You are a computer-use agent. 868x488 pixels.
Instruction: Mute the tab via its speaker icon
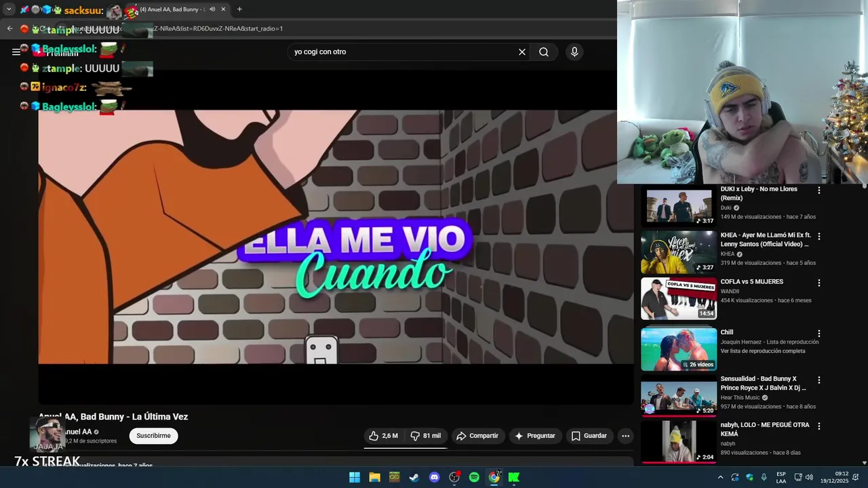(212, 9)
